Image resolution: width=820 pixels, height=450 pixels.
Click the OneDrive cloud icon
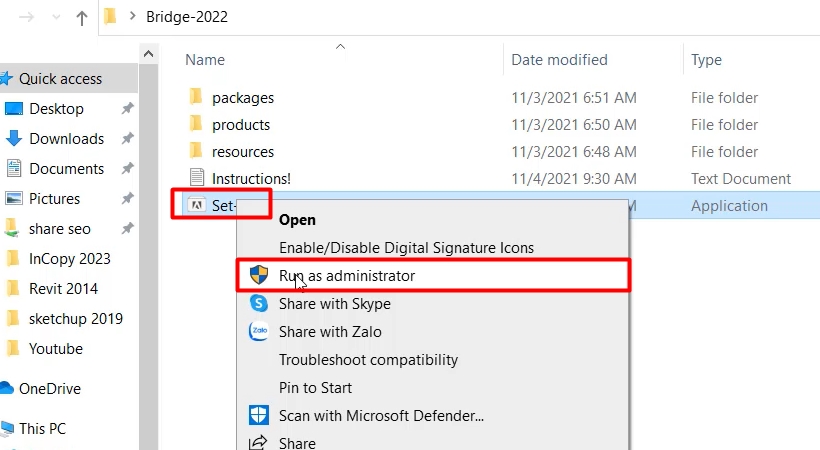point(6,388)
